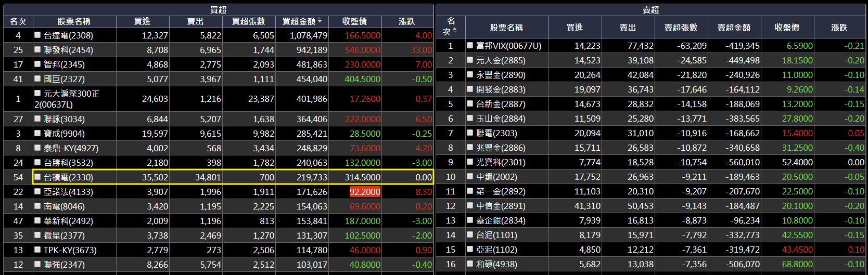
Task: Tick the checkbox for 聯發科(2454)
Action: pyautogui.click(x=37, y=49)
